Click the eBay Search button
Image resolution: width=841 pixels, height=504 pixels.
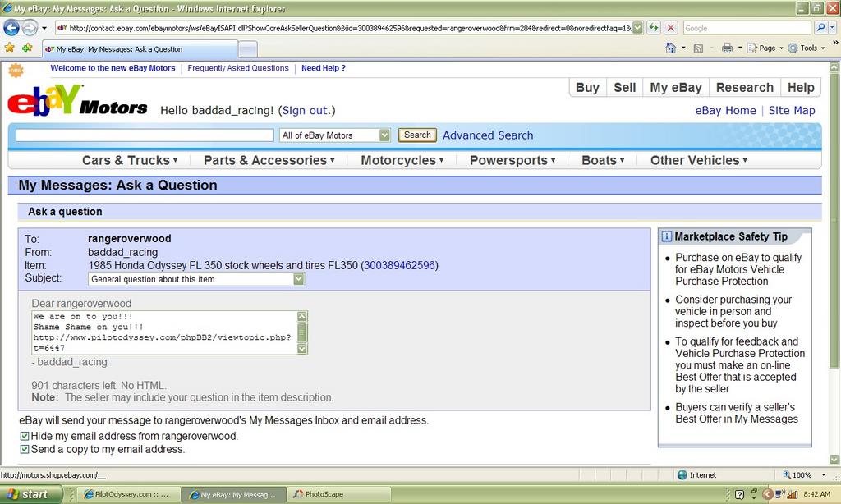click(417, 135)
